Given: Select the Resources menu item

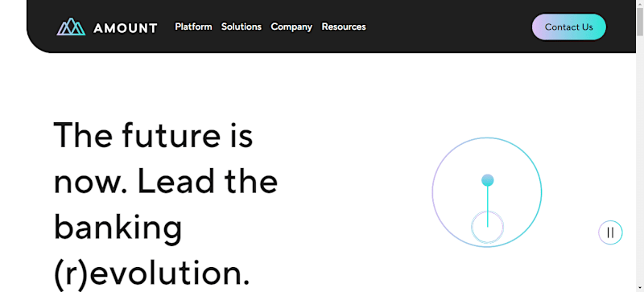Looking at the screenshot, I should pos(344,27).
